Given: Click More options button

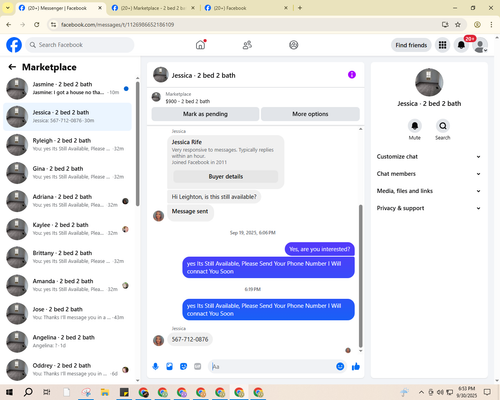Looking at the screenshot, I should [x=310, y=114].
